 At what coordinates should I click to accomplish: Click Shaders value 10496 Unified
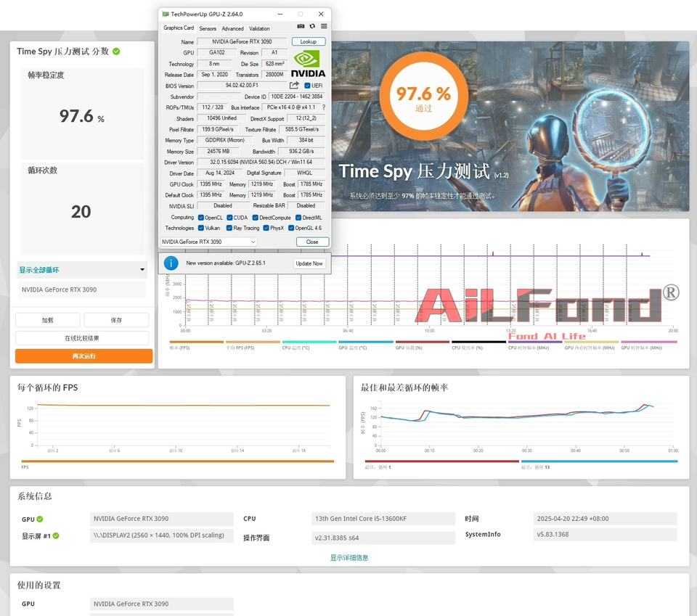pyautogui.click(x=221, y=118)
